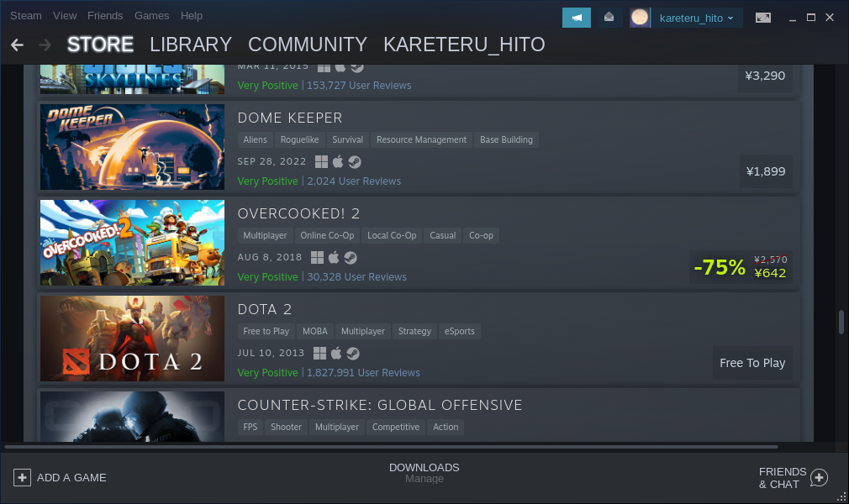
Task: Click Apple icon on Dome Keeper row
Action: [x=338, y=162]
